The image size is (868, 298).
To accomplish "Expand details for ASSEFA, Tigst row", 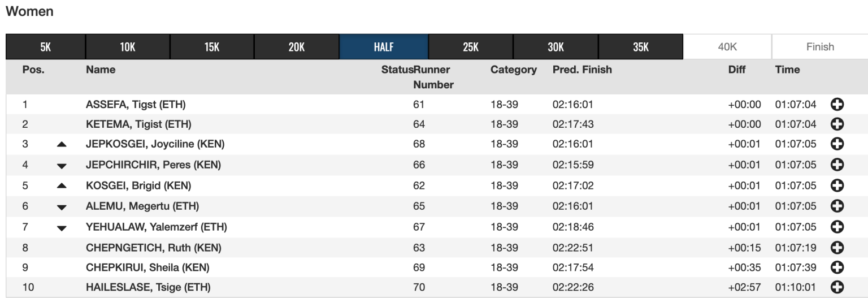I will [837, 105].
